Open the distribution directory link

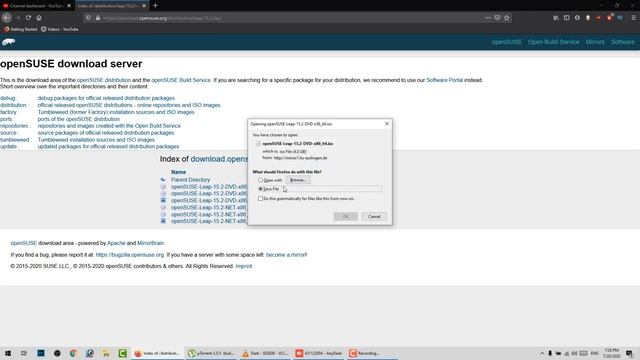point(13,105)
